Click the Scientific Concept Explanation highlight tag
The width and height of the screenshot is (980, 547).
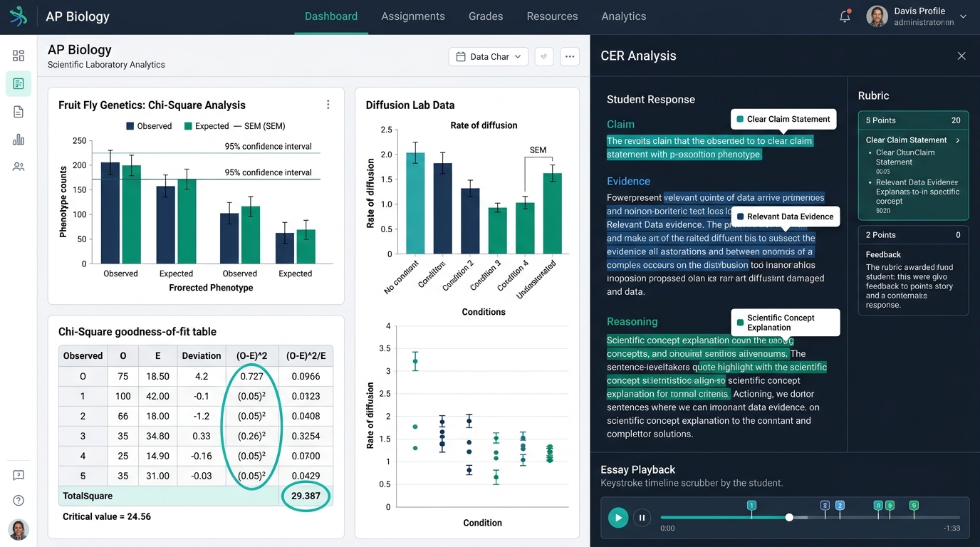click(785, 323)
